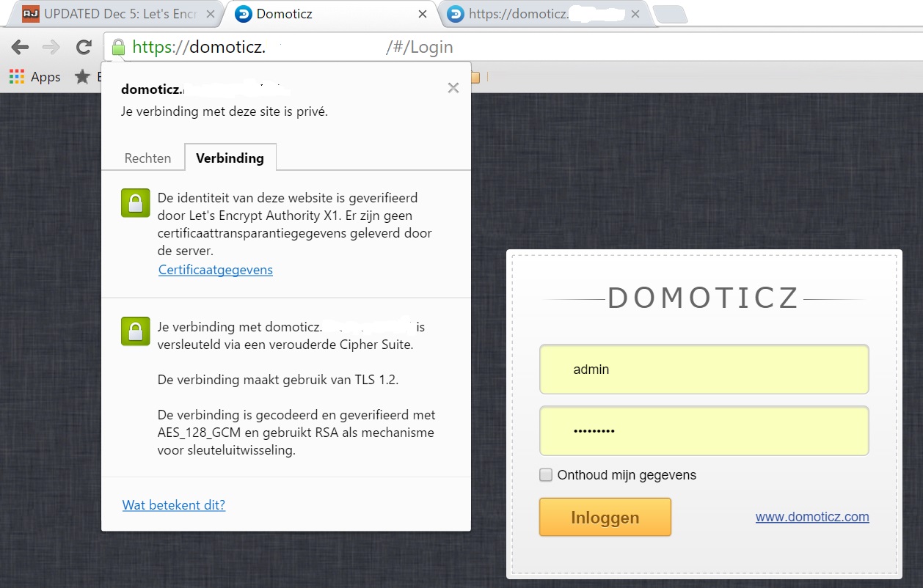Click the Apps bookmark label
Viewport: 923px width, 588px height.
(x=45, y=77)
